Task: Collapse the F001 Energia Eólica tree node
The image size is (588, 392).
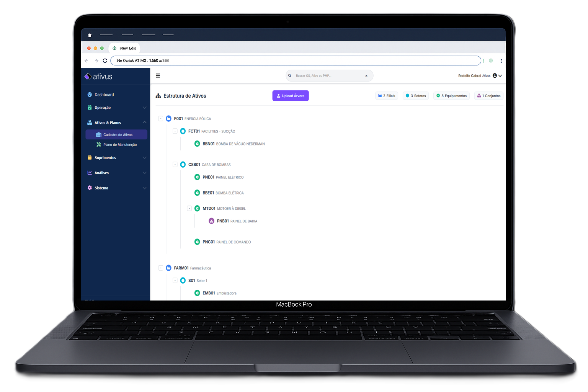Action: pos(161,119)
